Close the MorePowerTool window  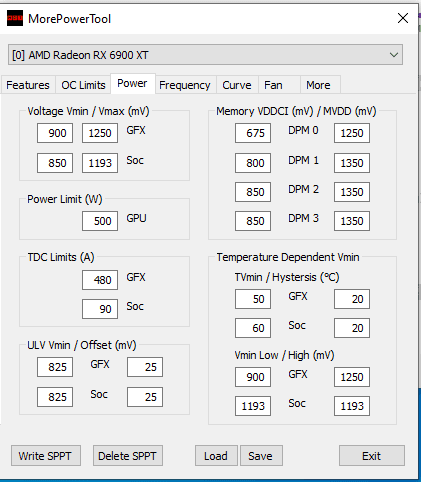[403, 18]
